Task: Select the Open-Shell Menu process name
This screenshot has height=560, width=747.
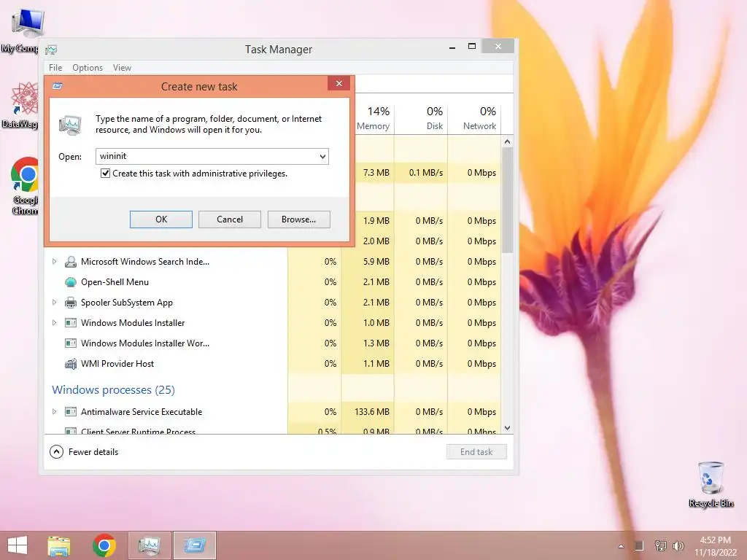Action: click(115, 282)
